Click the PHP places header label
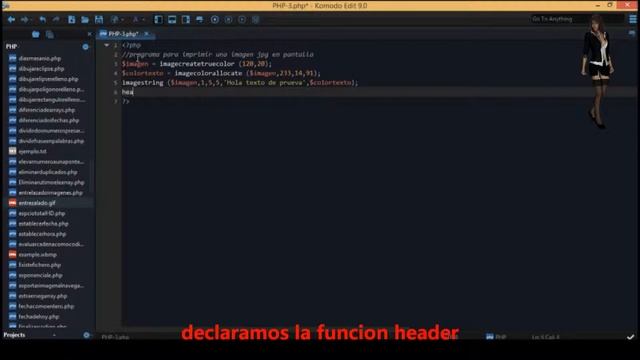Screen dimensions: 640x360 click(x=11, y=47)
